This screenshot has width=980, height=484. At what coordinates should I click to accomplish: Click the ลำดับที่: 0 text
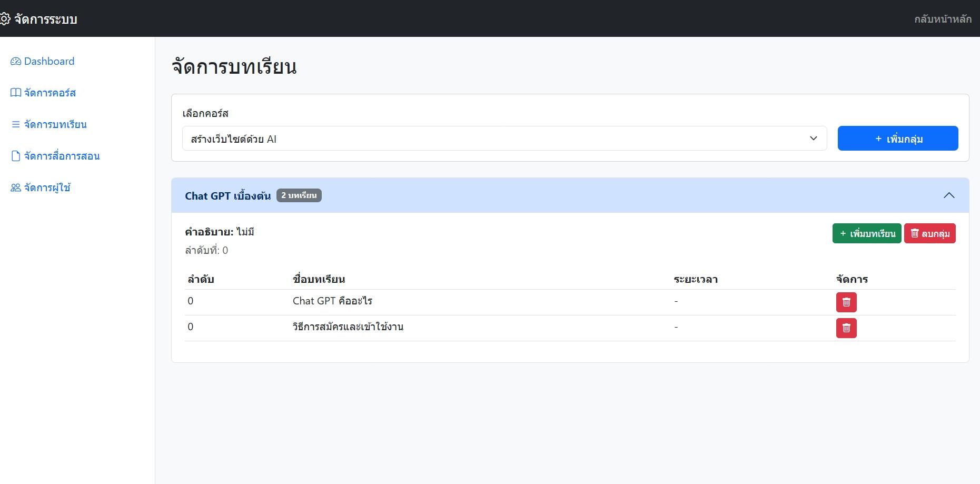[x=206, y=251]
